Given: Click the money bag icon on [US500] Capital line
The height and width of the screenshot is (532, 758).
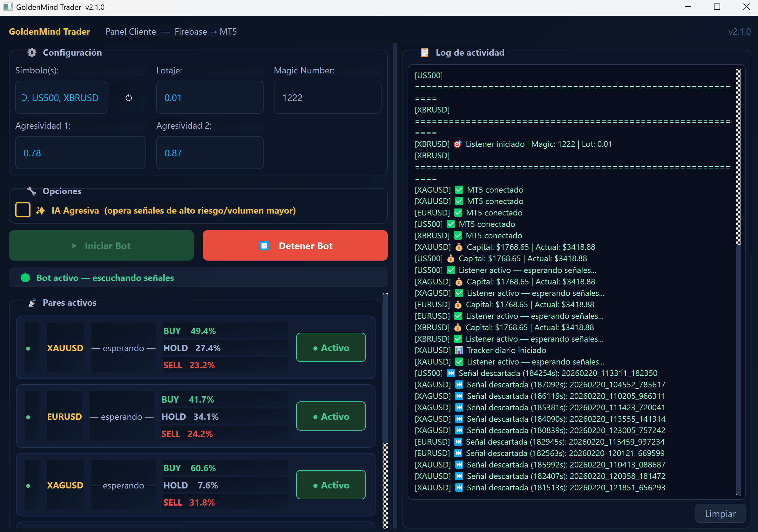Looking at the screenshot, I should [x=451, y=259].
